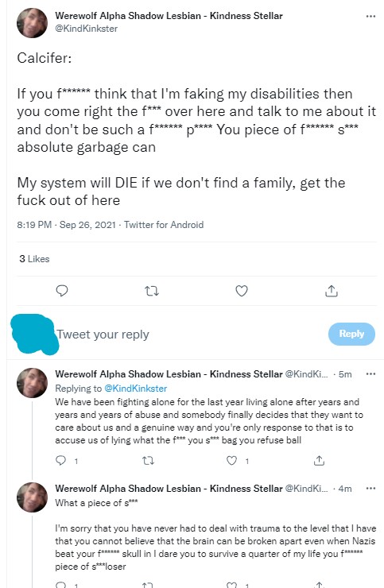View the 3 Likes list
Viewport: 384px width, 588px height.
[34, 259]
